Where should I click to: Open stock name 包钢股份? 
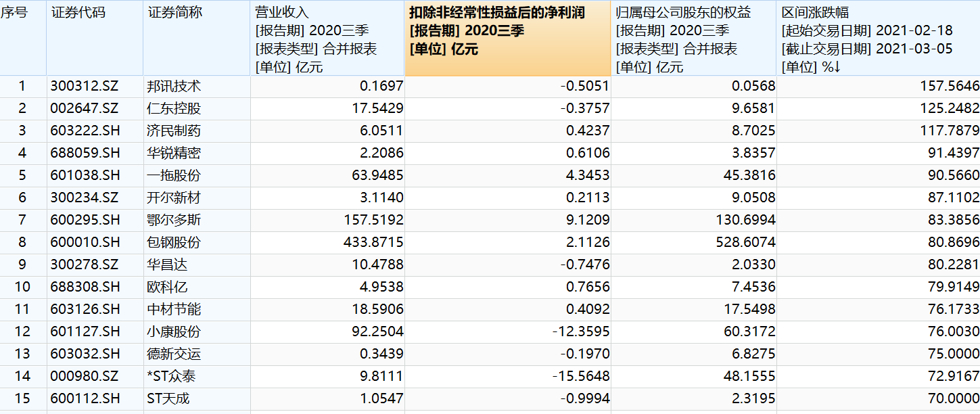point(174,243)
